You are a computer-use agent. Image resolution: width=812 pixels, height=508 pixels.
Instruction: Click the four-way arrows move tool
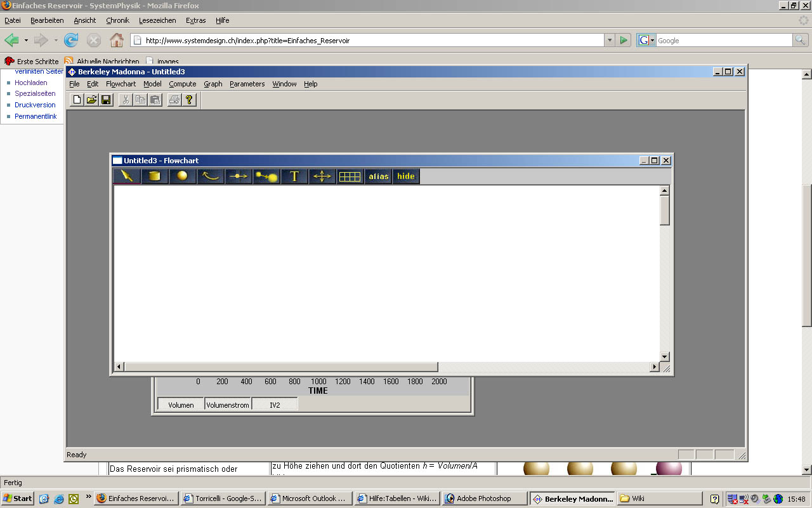(322, 176)
